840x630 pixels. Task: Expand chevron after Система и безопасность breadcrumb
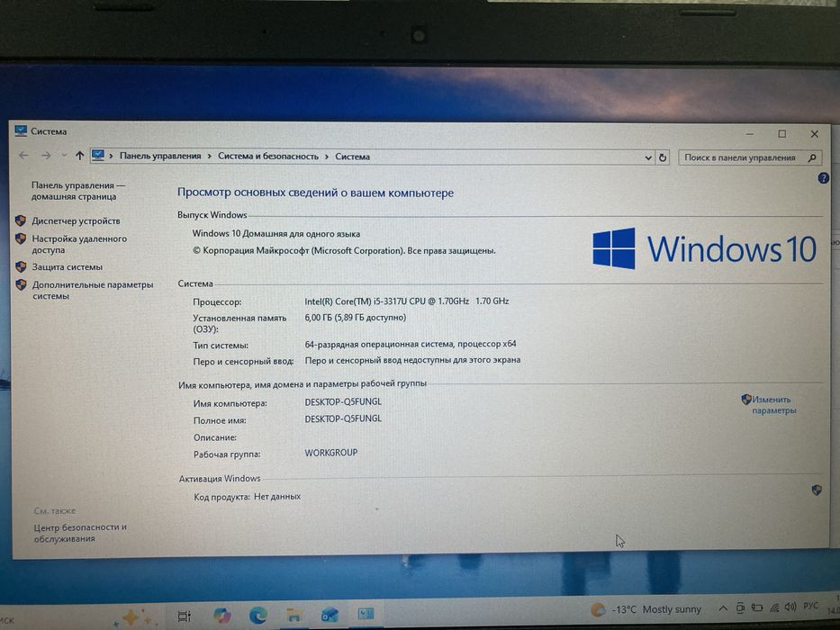coord(327,157)
